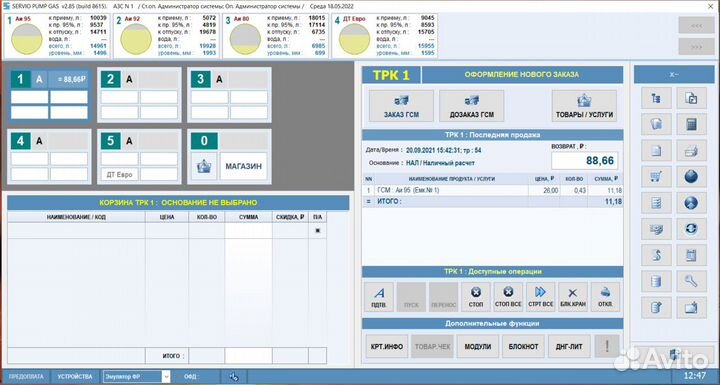Viewport: 720px width, 385px height.
Task: Toggle the БЛК.КРАН valve lock button
Action: (573, 297)
